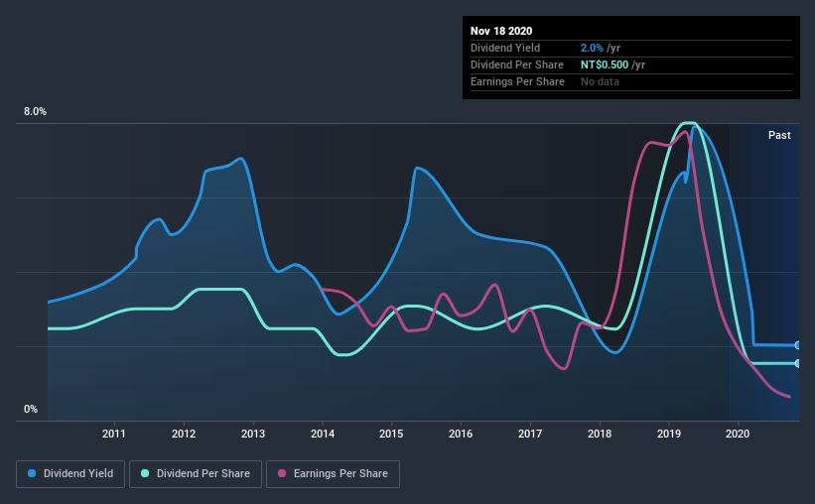
Task: Click the 8.0% y-axis label
Action: 35,111
